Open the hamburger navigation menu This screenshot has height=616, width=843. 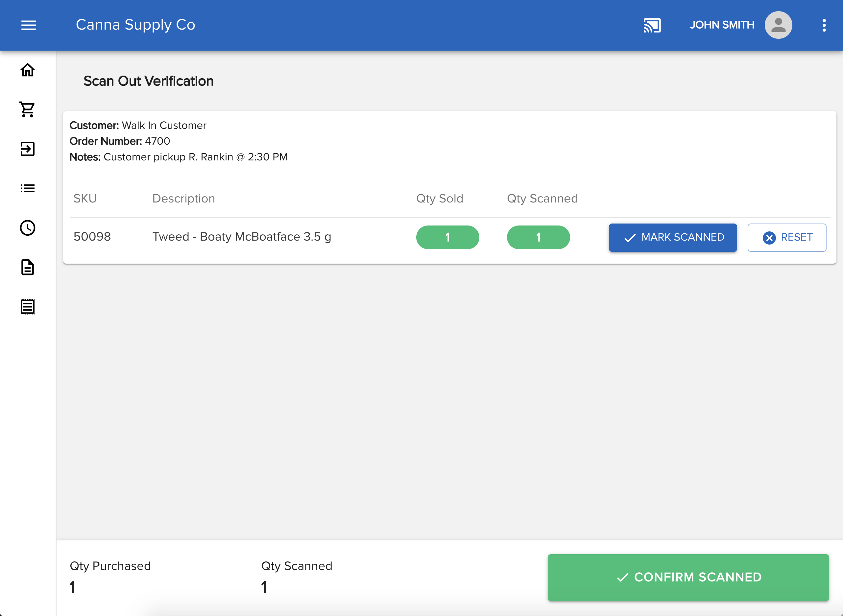28,25
